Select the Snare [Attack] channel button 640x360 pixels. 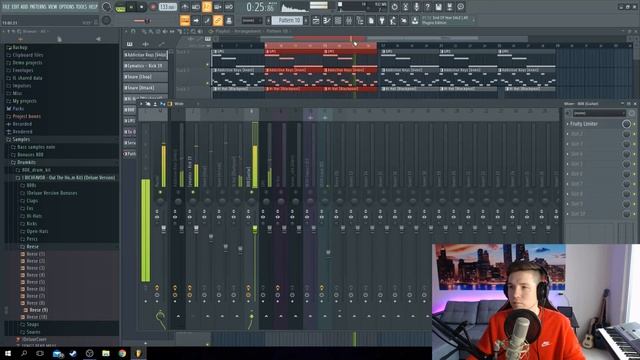pos(146,88)
